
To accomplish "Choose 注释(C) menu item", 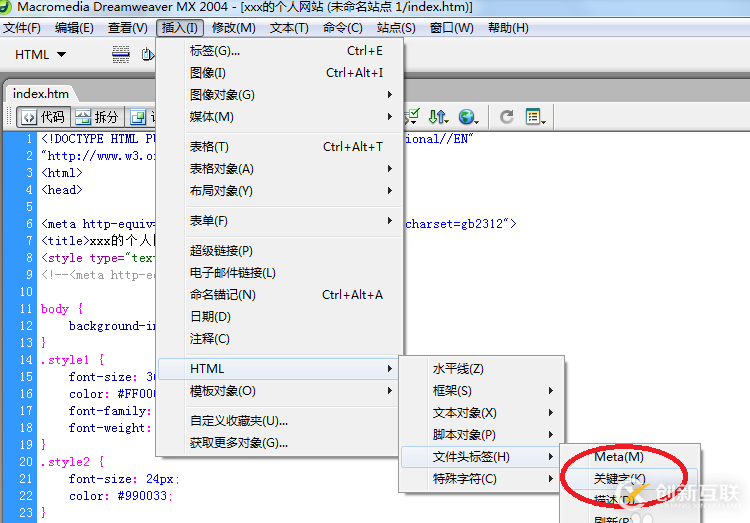I will click(x=280, y=339).
